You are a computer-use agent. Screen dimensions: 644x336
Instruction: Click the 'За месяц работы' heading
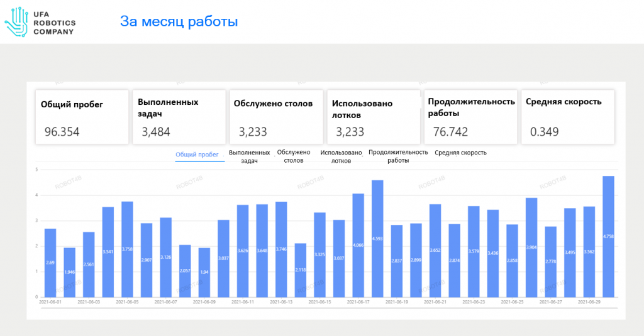coord(179,21)
